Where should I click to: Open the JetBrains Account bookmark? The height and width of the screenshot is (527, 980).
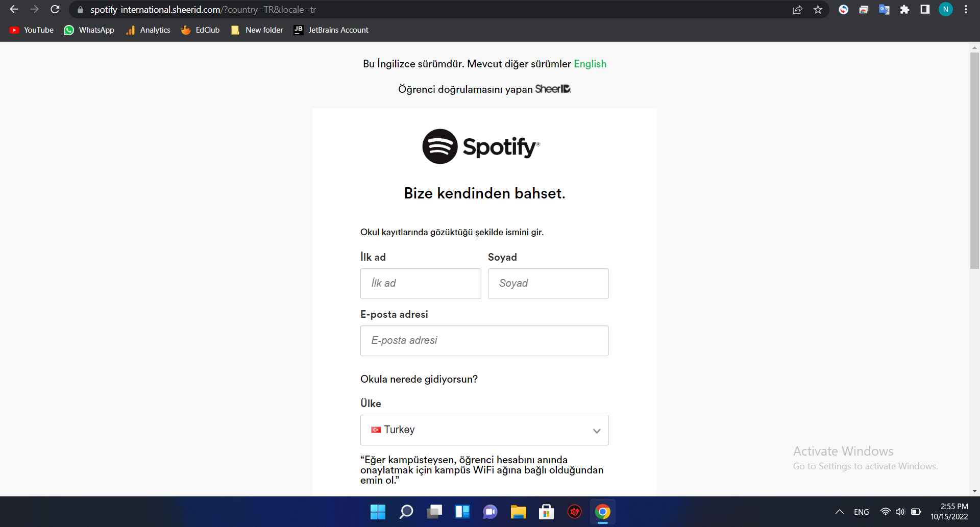point(331,30)
